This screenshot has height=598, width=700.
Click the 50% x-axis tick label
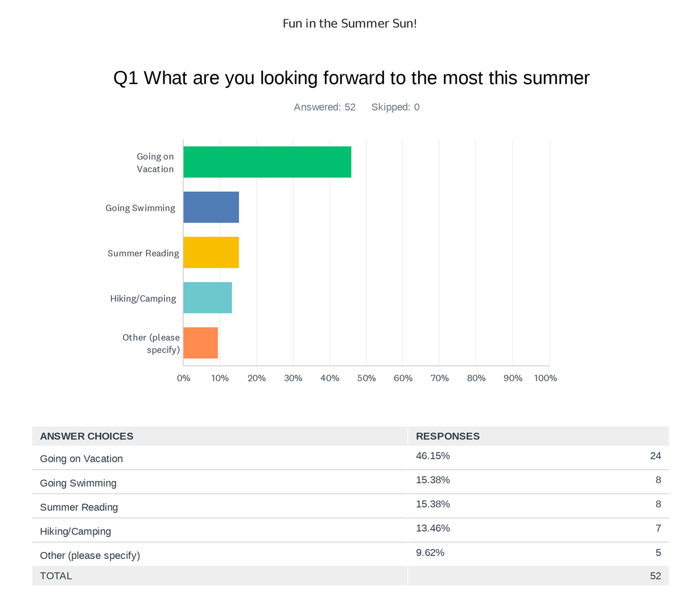[366, 378]
